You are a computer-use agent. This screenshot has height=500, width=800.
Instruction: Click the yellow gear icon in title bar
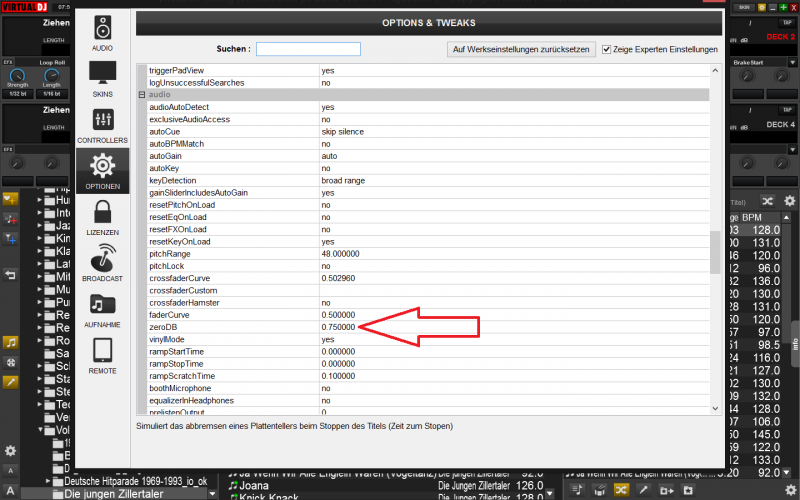(x=762, y=7)
